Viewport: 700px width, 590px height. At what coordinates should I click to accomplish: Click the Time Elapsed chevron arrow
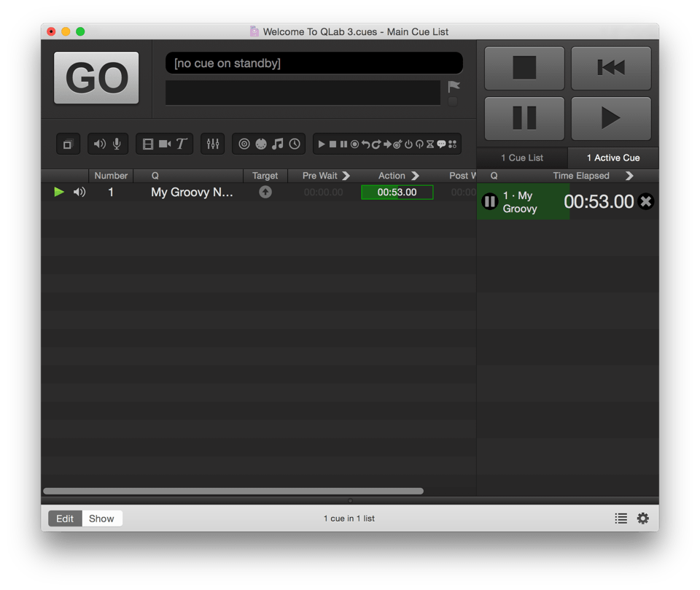pos(629,176)
